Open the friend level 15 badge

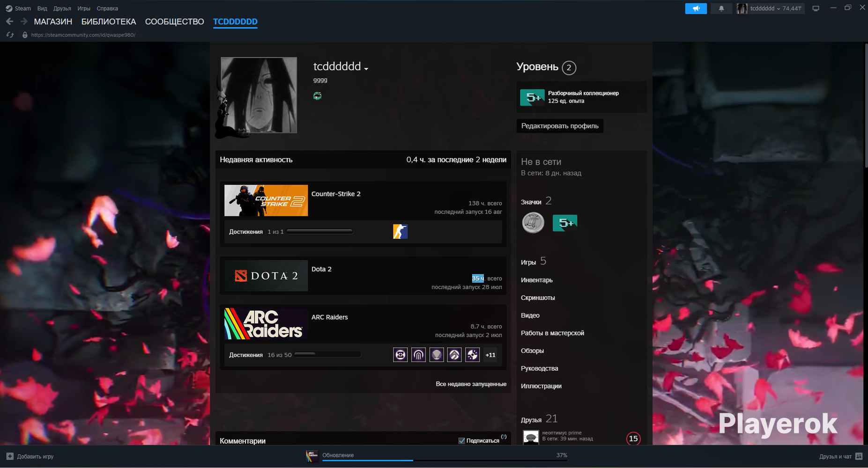click(633, 439)
